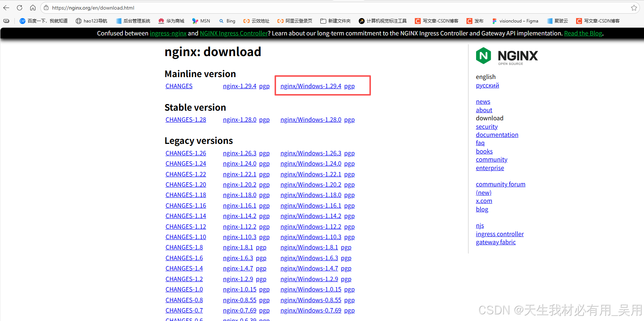Download nginx-1.29.4 source
This screenshot has height=321, width=644.
tap(240, 86)
